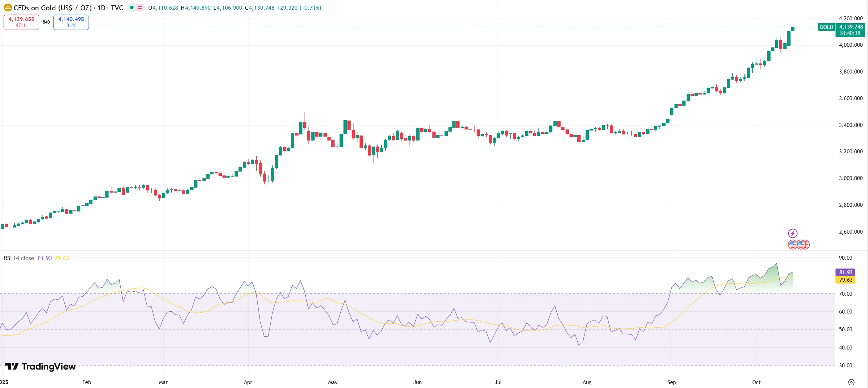Click the pink approximate-data indicator icon

[x=140, y=7]
